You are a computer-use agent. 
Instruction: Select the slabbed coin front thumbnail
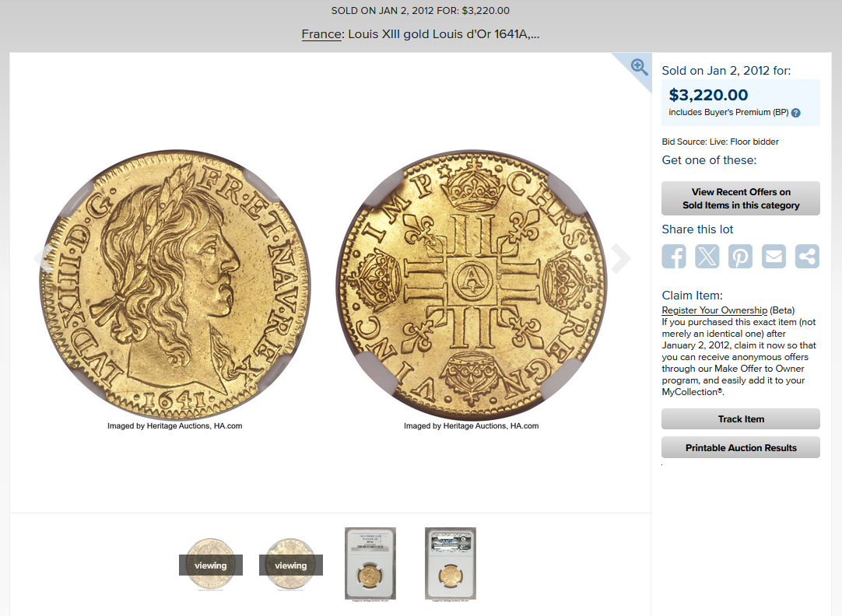pyautogui.click(x=370, y=564)
